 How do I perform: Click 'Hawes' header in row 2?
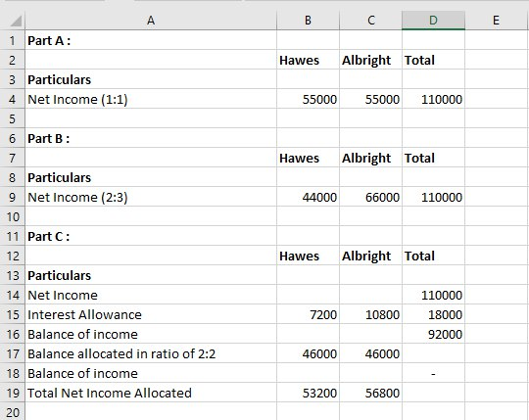pos(308,60)
